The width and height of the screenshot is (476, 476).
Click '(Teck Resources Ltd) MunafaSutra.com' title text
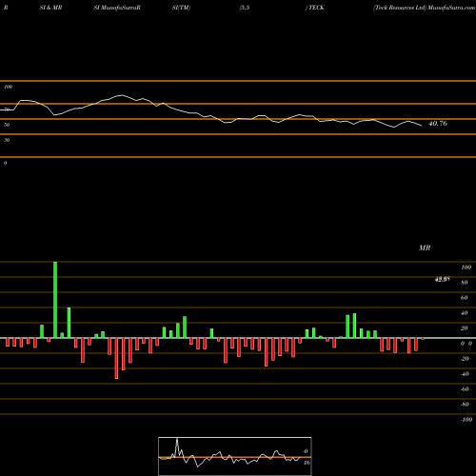pos(425,8)
